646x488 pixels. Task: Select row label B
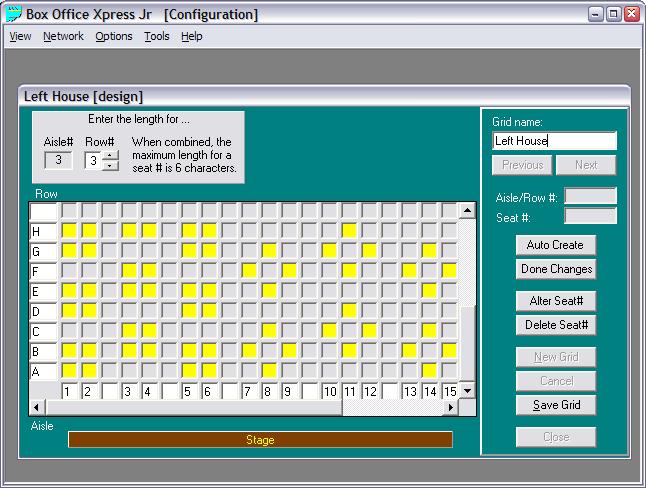click(x=43, y=351)
